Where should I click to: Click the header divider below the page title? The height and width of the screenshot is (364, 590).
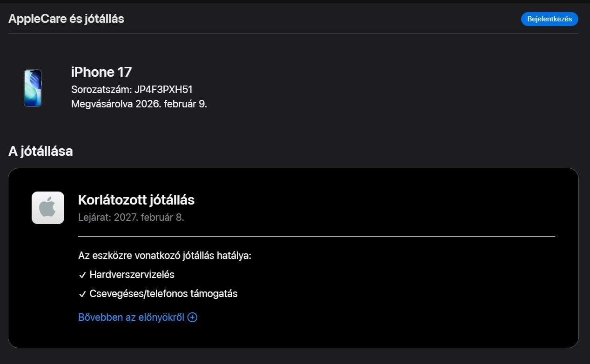click(293, 33)
